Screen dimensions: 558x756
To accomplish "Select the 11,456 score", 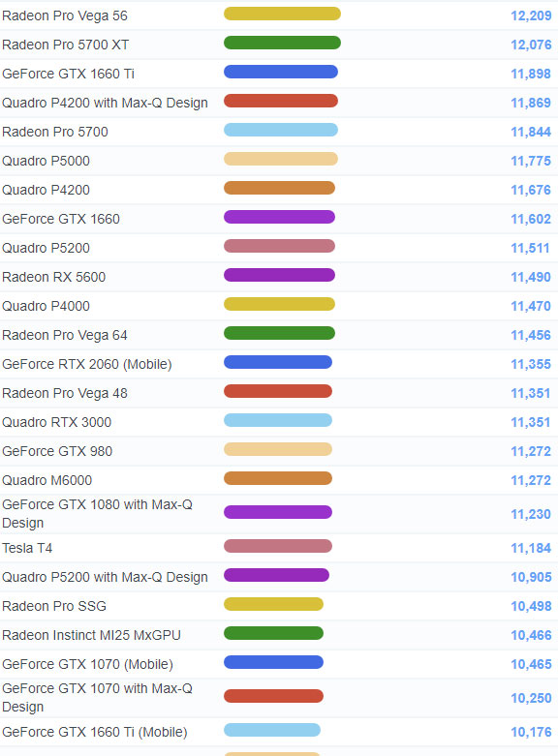I will pos(531,335).
